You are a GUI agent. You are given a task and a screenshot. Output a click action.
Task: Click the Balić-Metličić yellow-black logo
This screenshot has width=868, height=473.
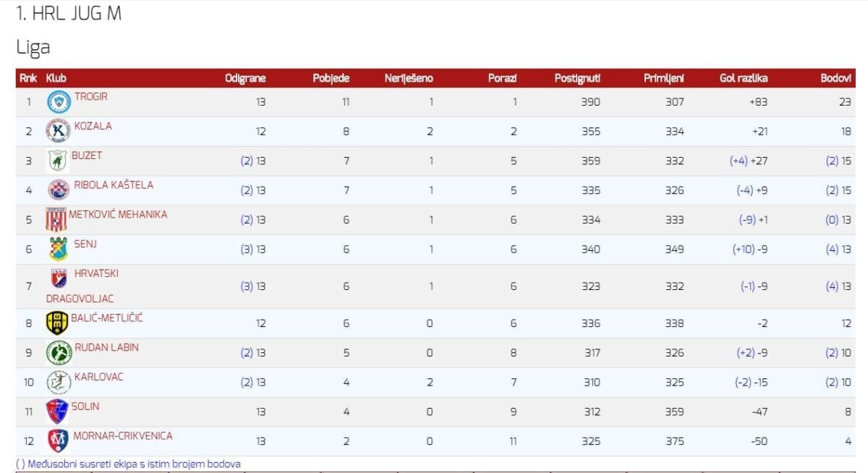[57, 323]
